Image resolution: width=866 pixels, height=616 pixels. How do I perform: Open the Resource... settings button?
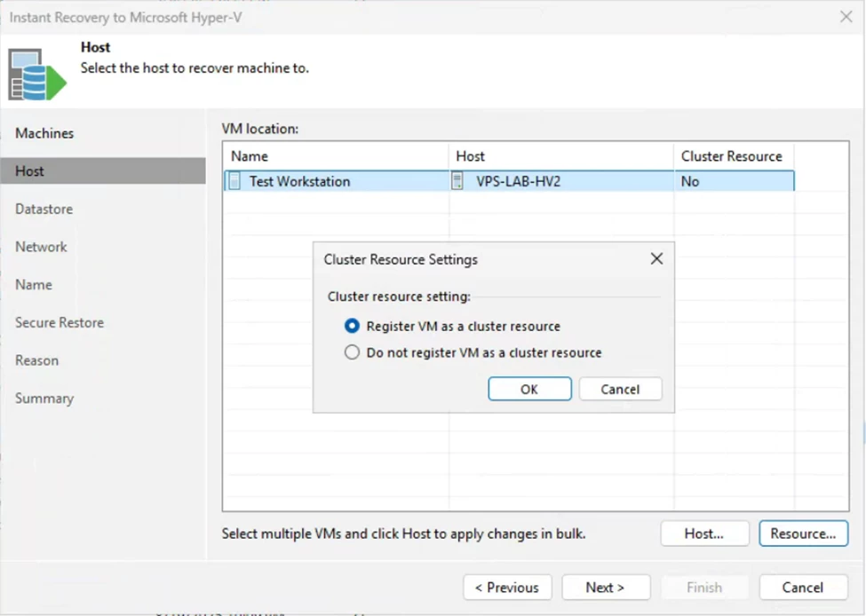pyautogui.click(x=803, y=533)
